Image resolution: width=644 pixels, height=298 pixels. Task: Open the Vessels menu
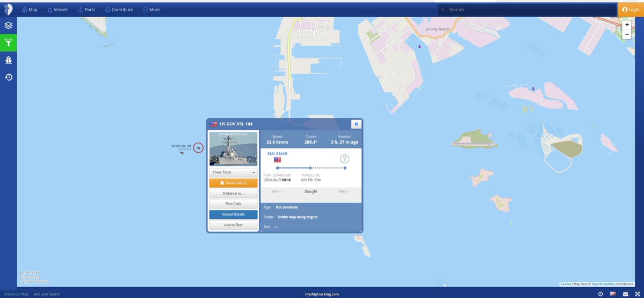[x=58, y=10]
